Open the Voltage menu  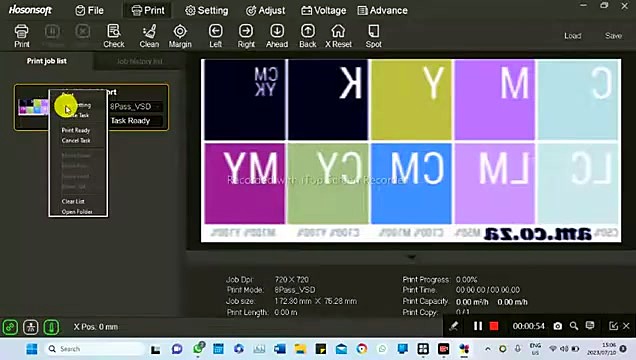323,11
